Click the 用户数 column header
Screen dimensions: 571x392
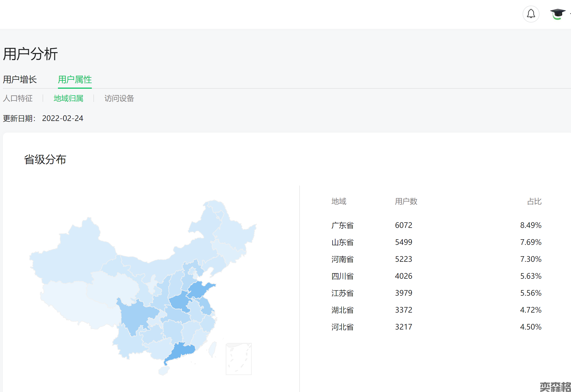406,201
